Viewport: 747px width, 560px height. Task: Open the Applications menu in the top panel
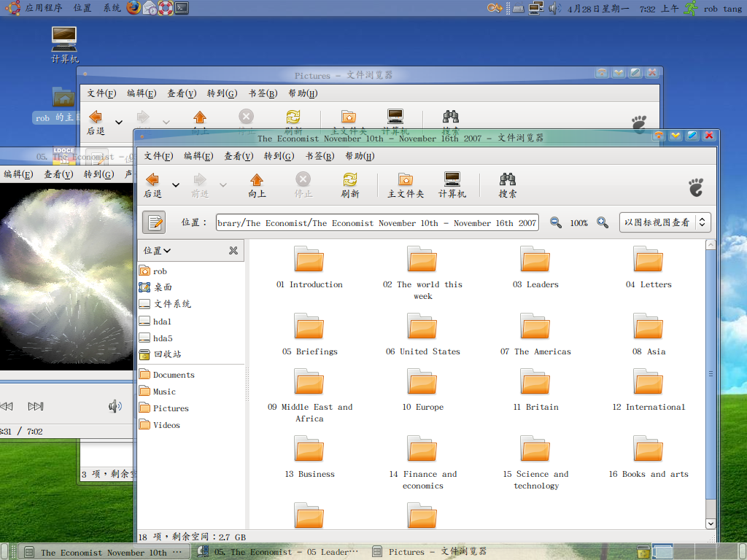pyautogui.click(x=34, y=7)
